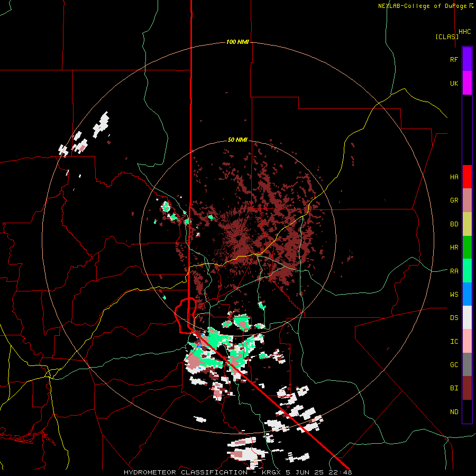Click the 'IC' legend label
The width and height of the screenshot is (476, 476).
[454, 342]
